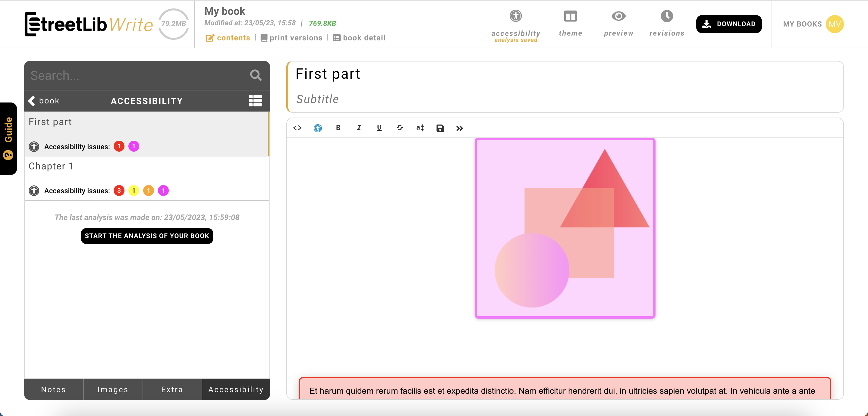Open revisions history

[x=666, y=23]
